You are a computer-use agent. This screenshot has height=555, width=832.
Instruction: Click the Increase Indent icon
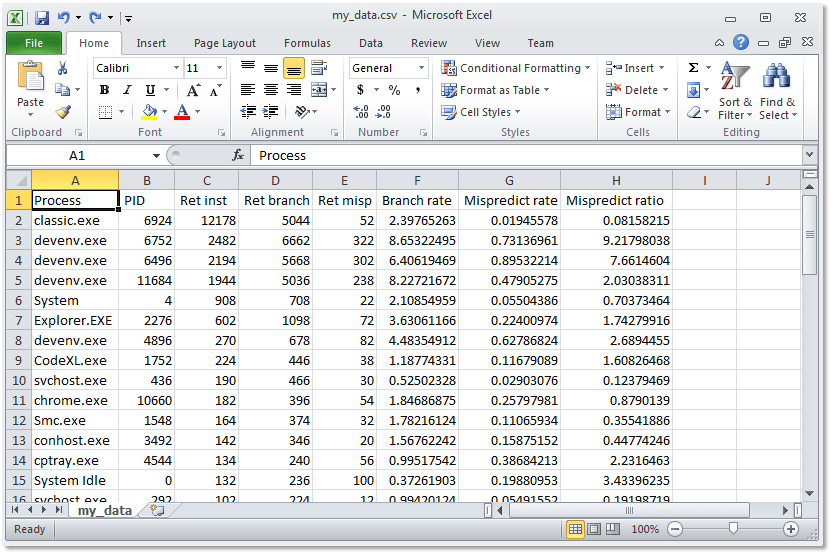click(x=271, y=111)
